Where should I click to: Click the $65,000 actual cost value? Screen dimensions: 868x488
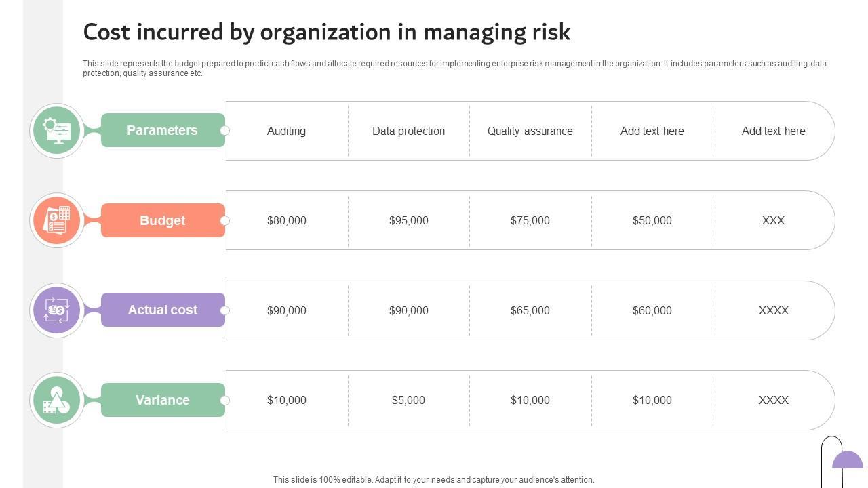tap(530, 310)
